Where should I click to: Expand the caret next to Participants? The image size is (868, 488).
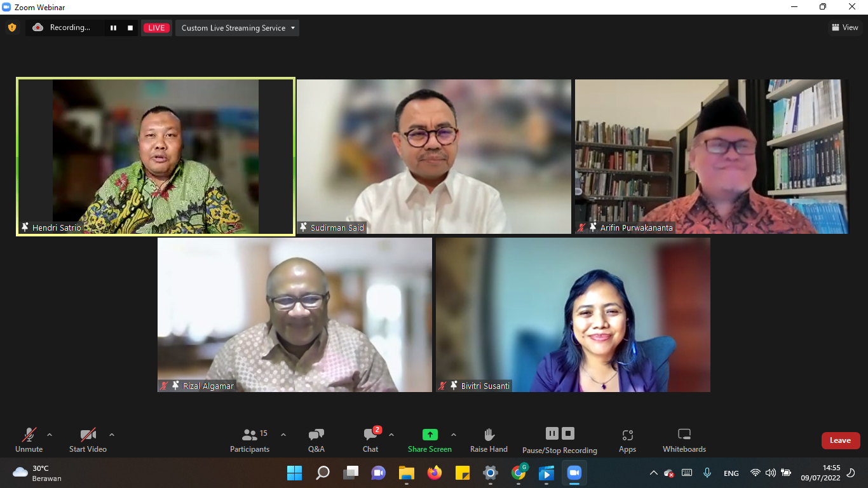click(283, 435)
